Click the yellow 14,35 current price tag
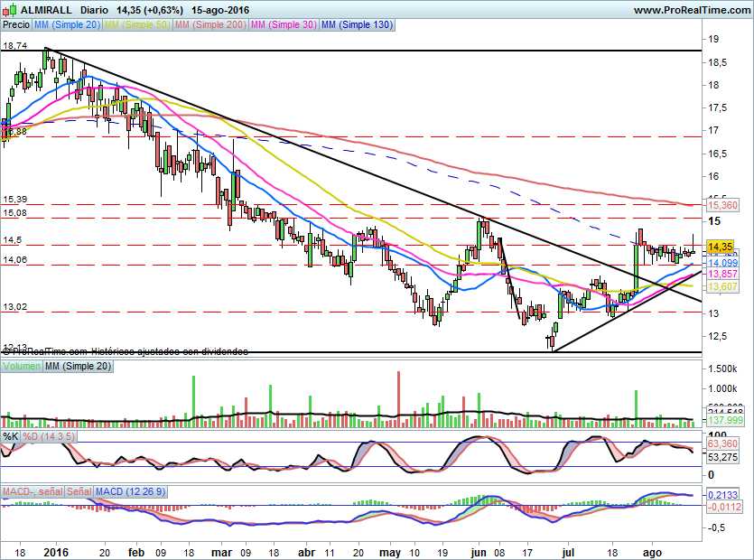 (x=720, y=247)
